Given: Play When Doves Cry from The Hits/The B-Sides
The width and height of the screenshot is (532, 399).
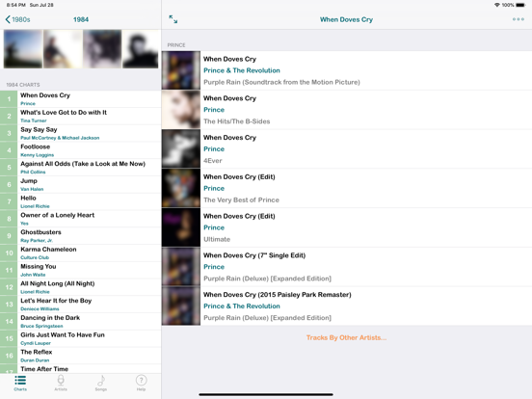Looking at the screenshot, I should click(347, 110).
